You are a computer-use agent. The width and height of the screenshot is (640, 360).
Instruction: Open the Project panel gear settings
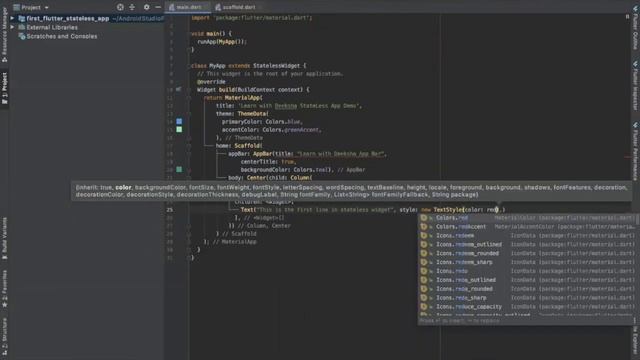147,7
